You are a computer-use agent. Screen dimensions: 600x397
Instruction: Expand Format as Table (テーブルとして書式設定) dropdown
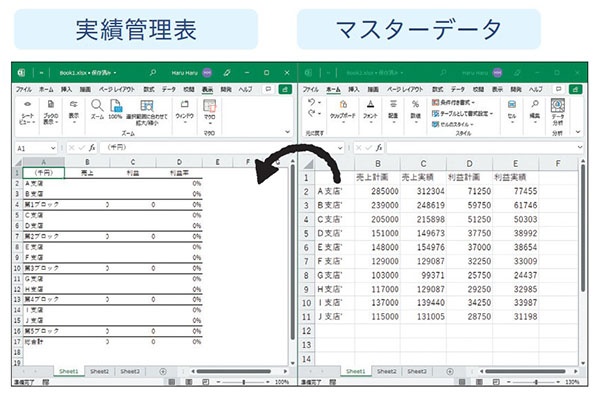(x=462, y=113)
